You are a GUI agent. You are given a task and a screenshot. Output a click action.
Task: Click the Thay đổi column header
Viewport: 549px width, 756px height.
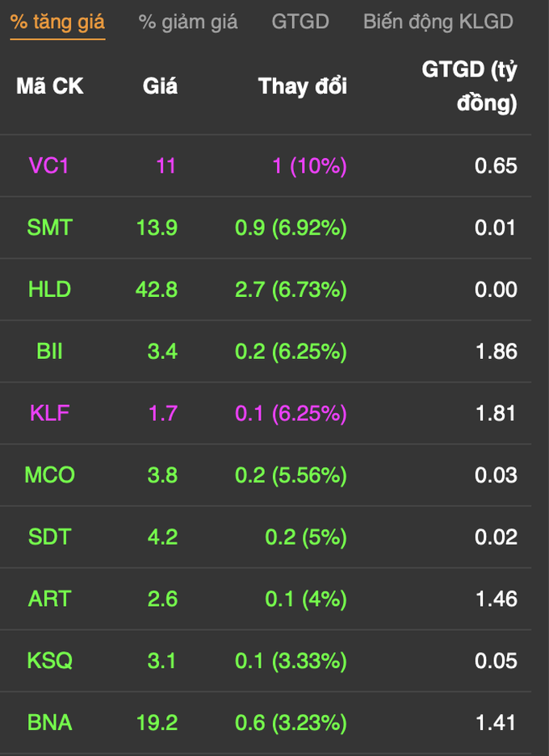point(303,86)
